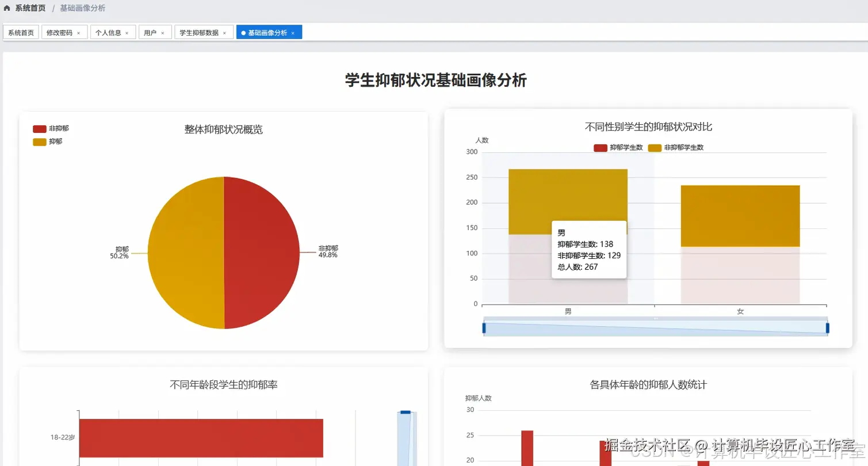The height and width of the screenshot is (466, 868).
Task: Click the 18-22岁 axis label
Action: tap(62, 437)
